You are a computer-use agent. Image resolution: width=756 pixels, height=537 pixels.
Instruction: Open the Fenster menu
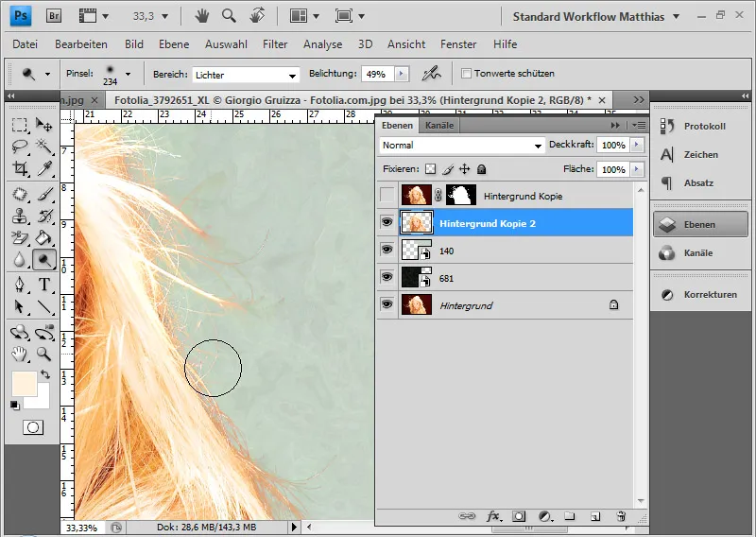coord(458,44)
